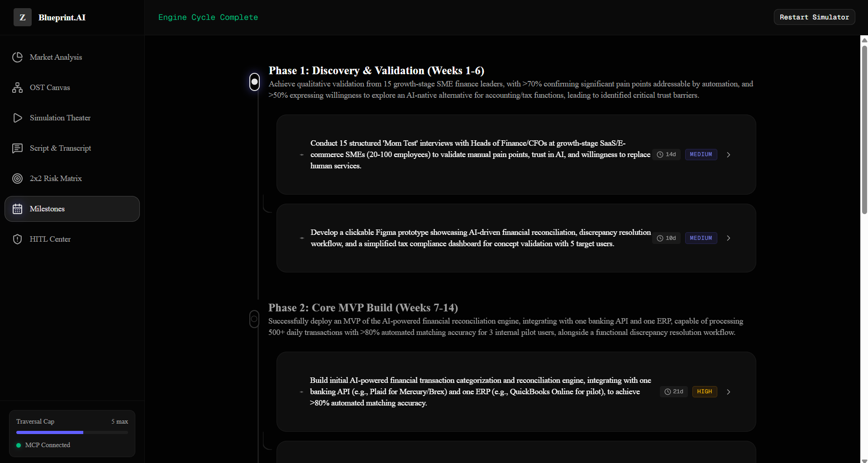Switch to Script & Transcript
The height and width of the screenshot is (463, 868).
(72, 148)
